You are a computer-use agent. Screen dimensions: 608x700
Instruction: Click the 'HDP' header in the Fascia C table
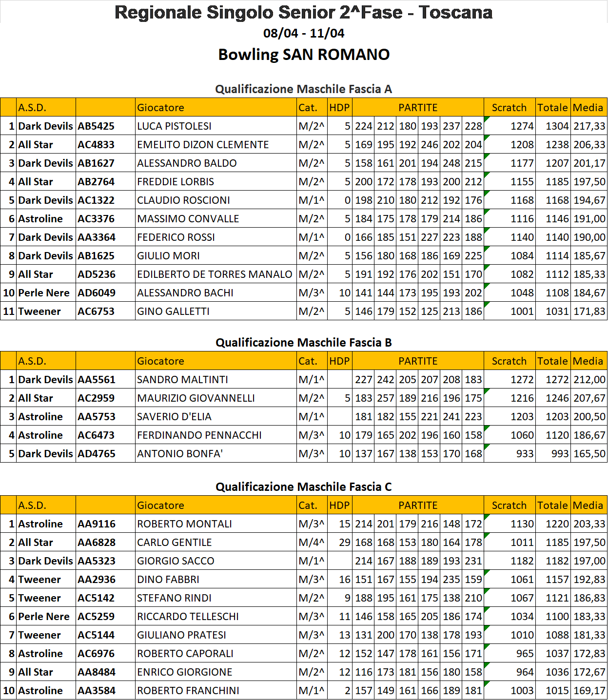tap(339, 506)
